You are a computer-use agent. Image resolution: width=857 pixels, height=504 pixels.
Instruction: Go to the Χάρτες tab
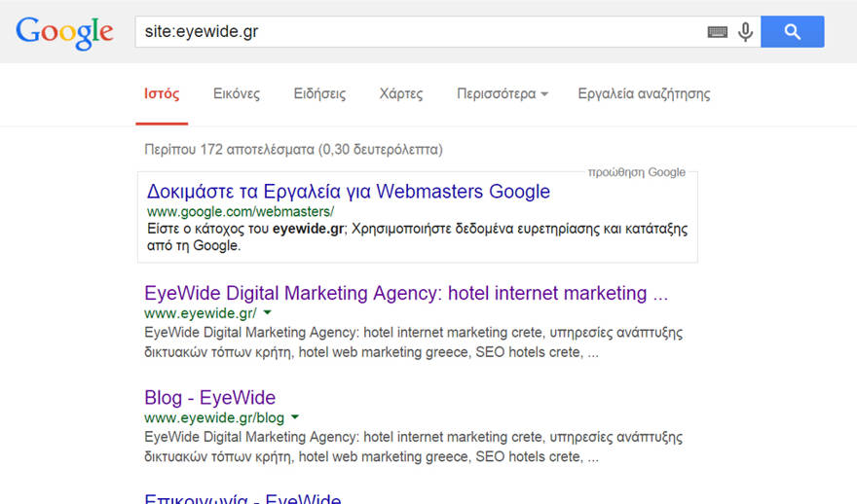(x=401, y=94)
